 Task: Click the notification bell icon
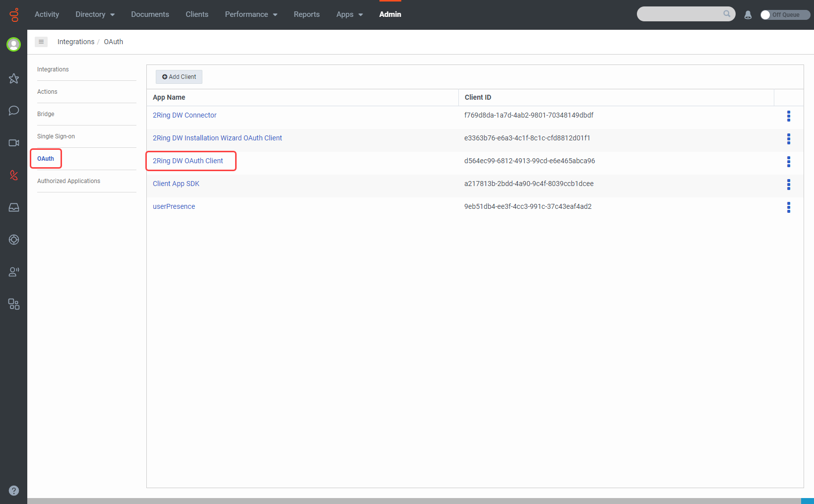[748, 15]
